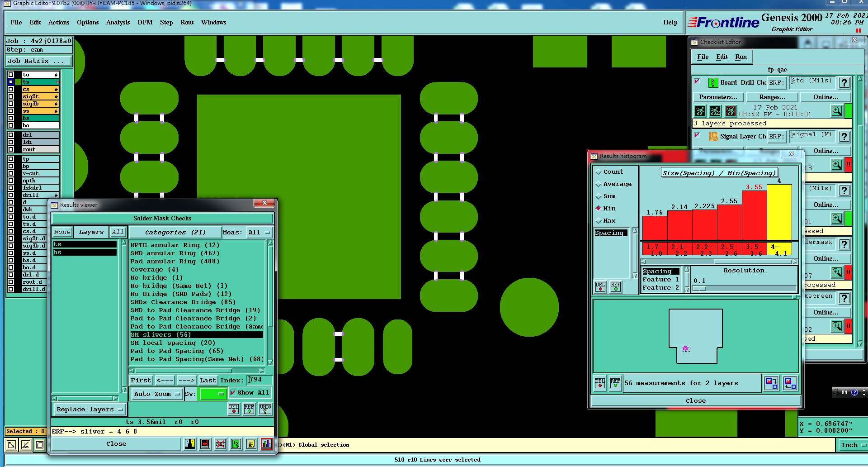Click REF icon beside '56 measurements' text
Viewport: 868px width, 467px height.
pyautogui.click(x=615, y=383)
